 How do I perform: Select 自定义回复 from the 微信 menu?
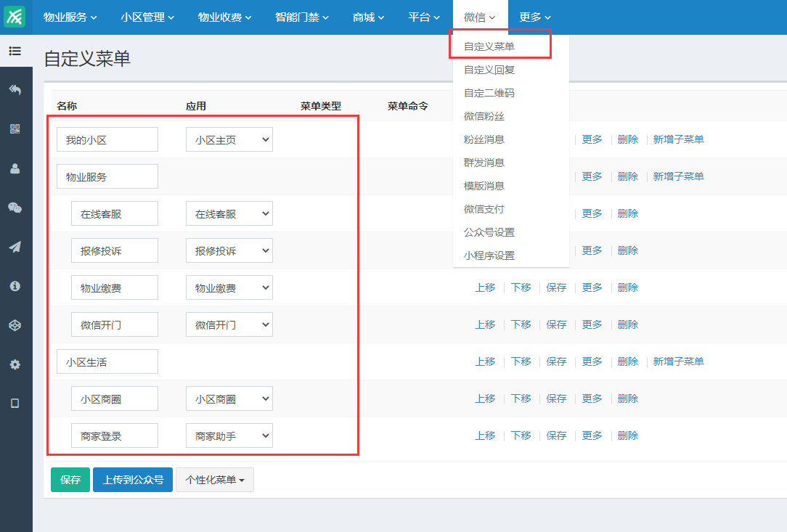coord(489,70)
